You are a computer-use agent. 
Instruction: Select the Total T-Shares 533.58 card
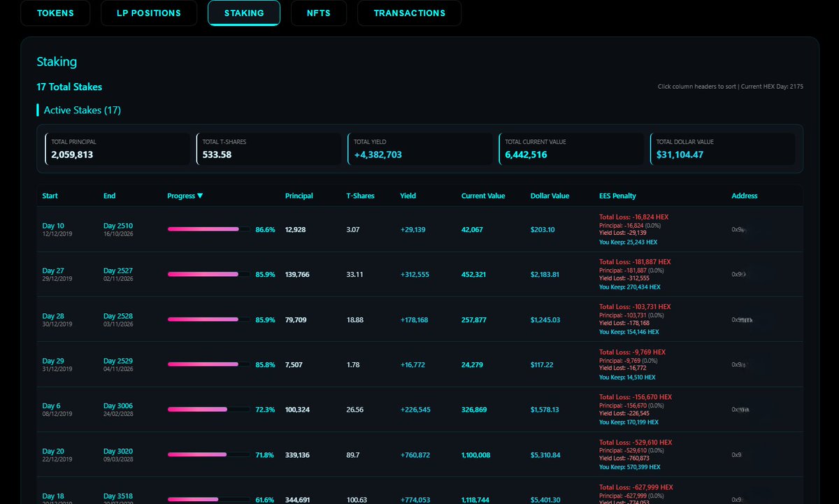268,148
